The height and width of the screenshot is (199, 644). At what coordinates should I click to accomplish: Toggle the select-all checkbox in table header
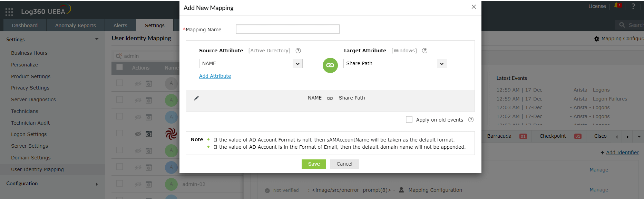119,67
